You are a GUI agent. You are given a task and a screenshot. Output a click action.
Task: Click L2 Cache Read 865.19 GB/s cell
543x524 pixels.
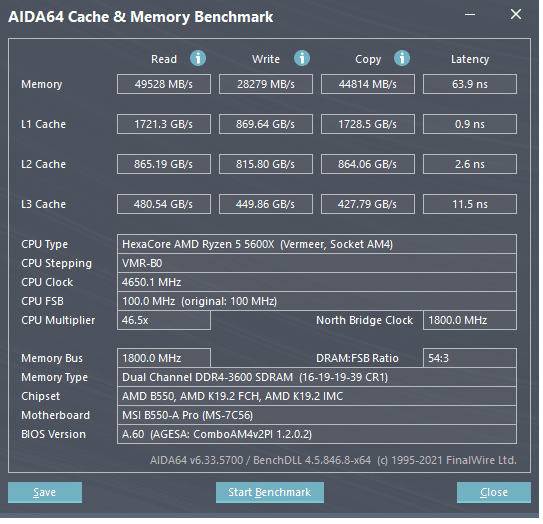[x=164, y=164]
